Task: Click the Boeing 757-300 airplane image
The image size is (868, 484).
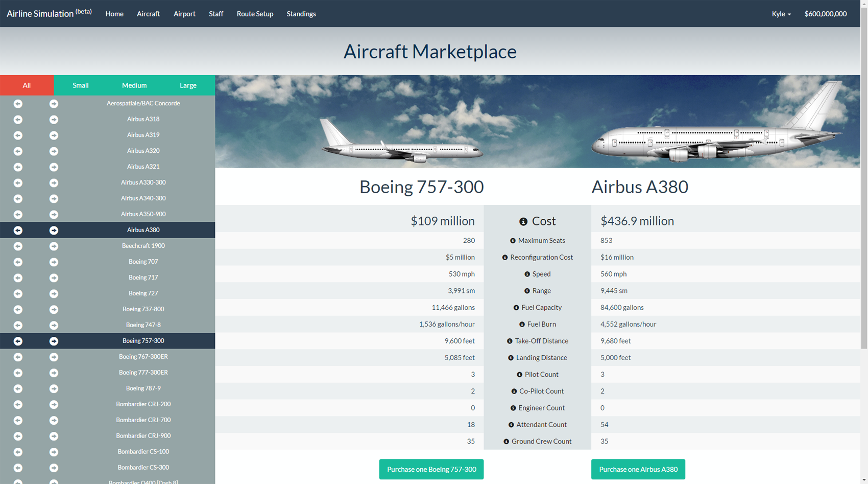Action: pos(401,142)
